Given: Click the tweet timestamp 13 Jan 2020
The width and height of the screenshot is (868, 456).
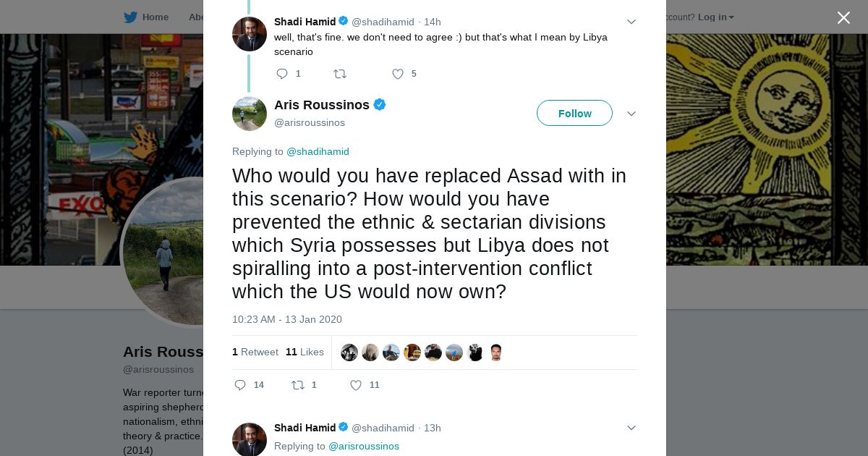Looking at the screenshot, I should coord(286,319).
